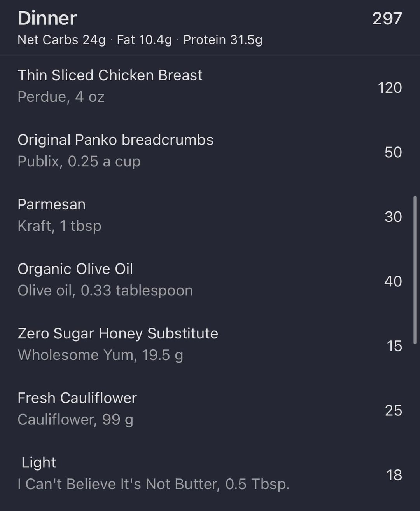Tap the 50 calorie value for Panko

tap(393, 152)
